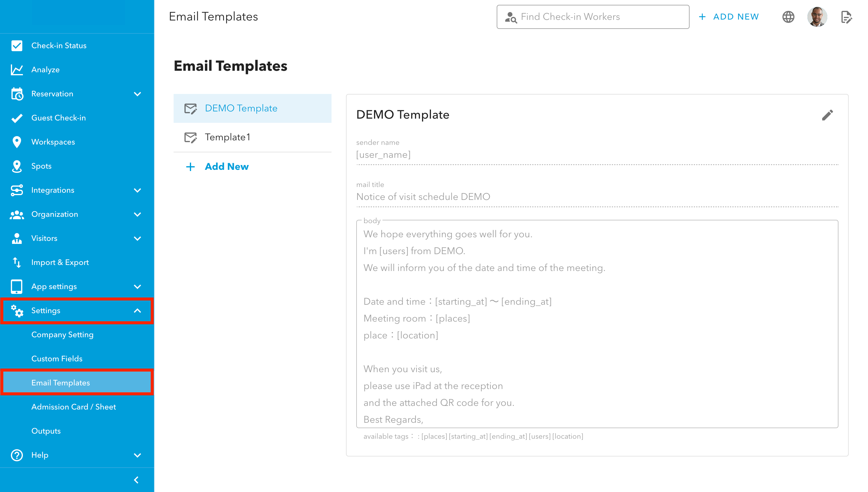Click the Spots location icon
Image resolution: width=868 pixels, height=492 pixels.
17,166
